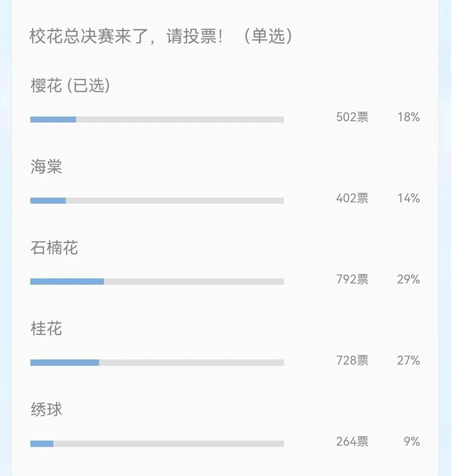Select the 樱花 (已选) poll option
This screenshot has height=476, width=452.
[70, 86]
